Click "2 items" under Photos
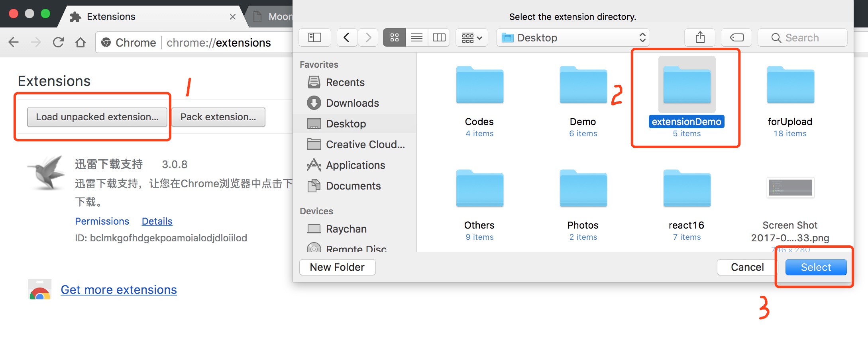 coord(583,237)
